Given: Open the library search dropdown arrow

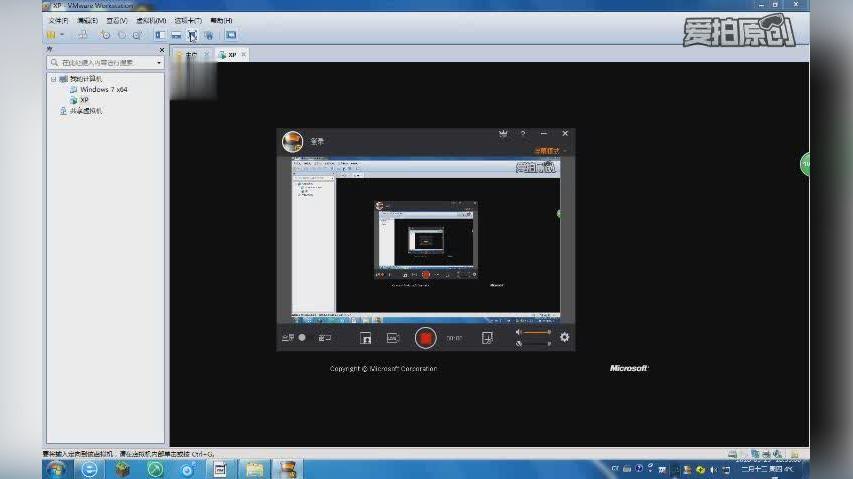Looking at the screenshot, I should (159, 63).
